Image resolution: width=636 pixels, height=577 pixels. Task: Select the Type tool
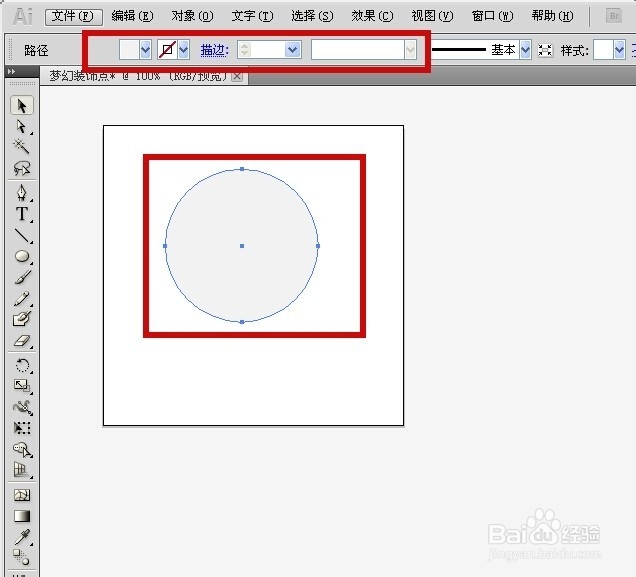click(21, 214)
